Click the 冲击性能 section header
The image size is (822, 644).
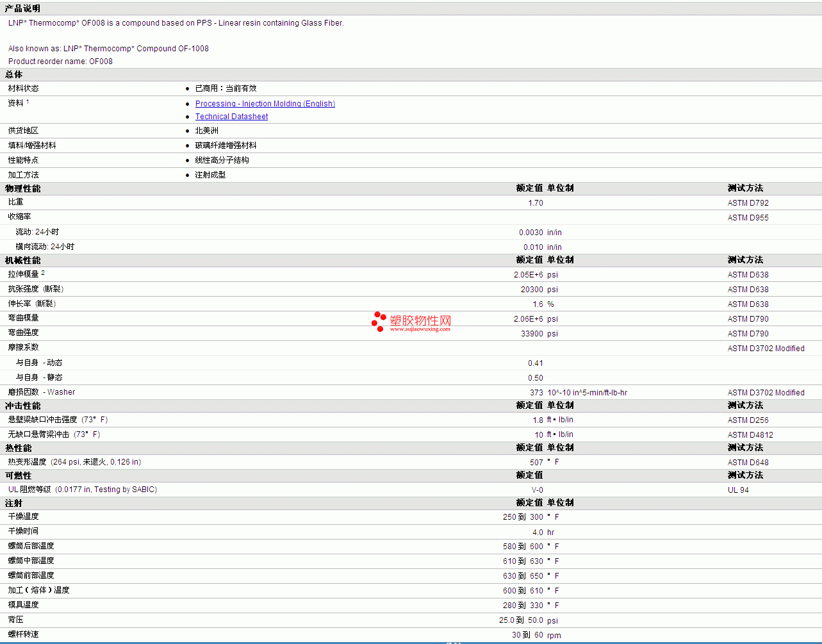22,406
